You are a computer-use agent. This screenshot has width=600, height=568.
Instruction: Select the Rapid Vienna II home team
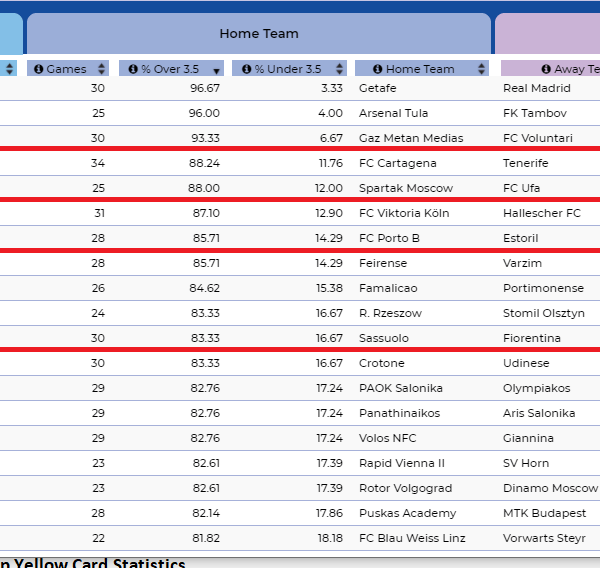tap(402, 463)
